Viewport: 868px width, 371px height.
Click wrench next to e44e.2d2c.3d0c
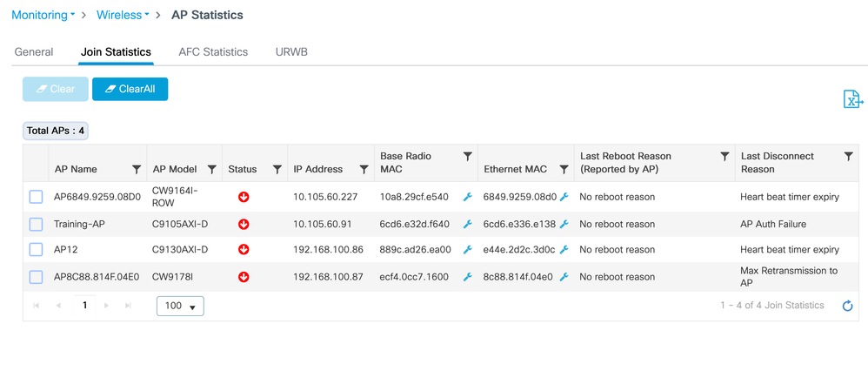[564, 250]
